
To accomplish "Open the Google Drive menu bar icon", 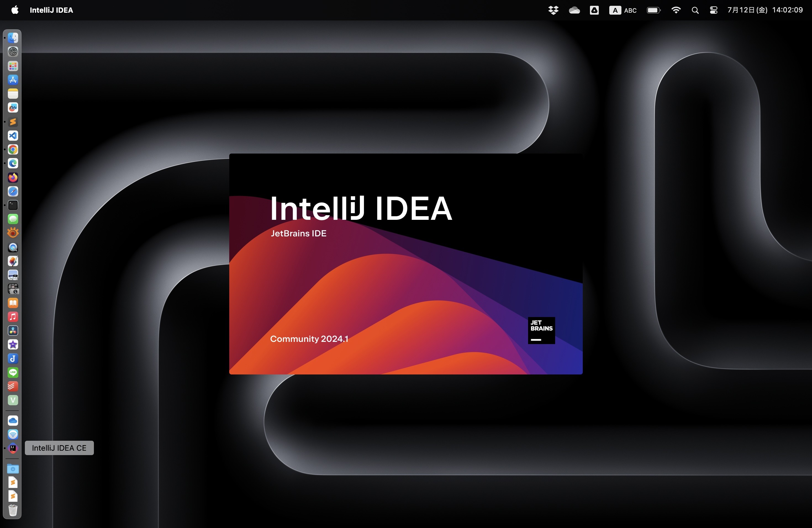I will 594,10.
